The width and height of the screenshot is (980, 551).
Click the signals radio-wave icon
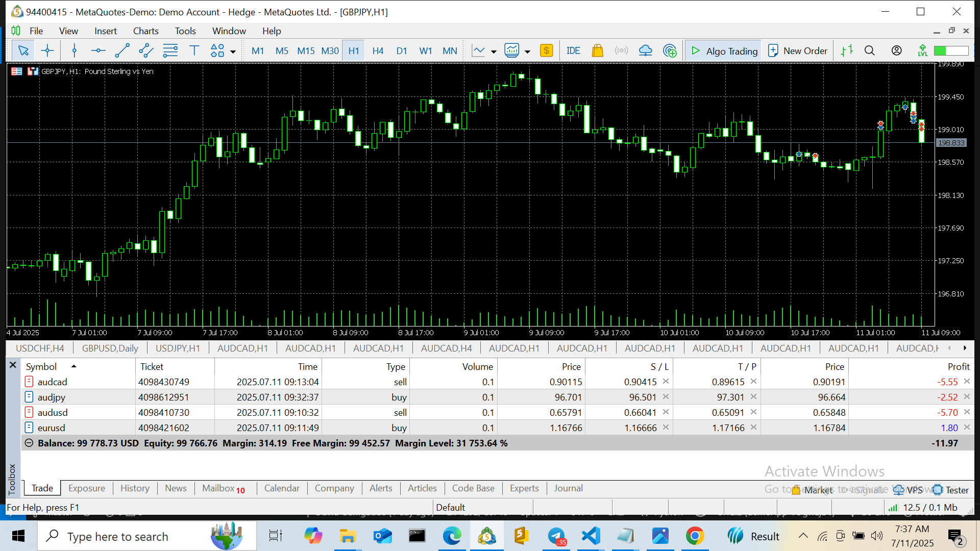pyautogui.click(x=621, y=51)
